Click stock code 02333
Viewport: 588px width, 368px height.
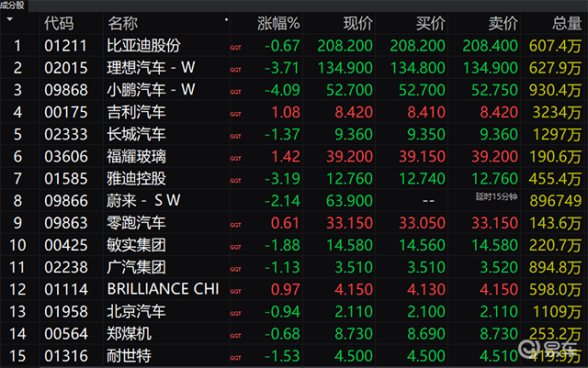[66, 134]
